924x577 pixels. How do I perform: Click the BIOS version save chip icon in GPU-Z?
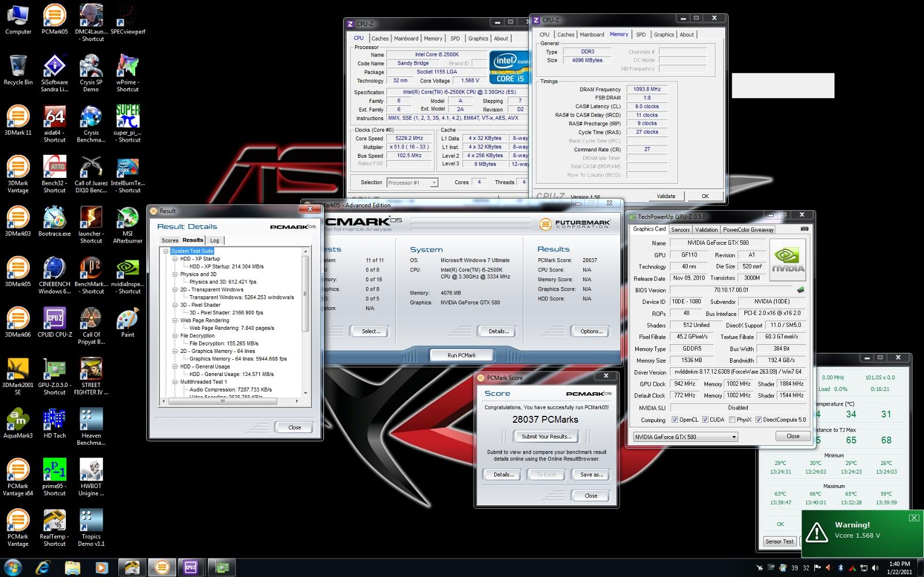[801, 290]
